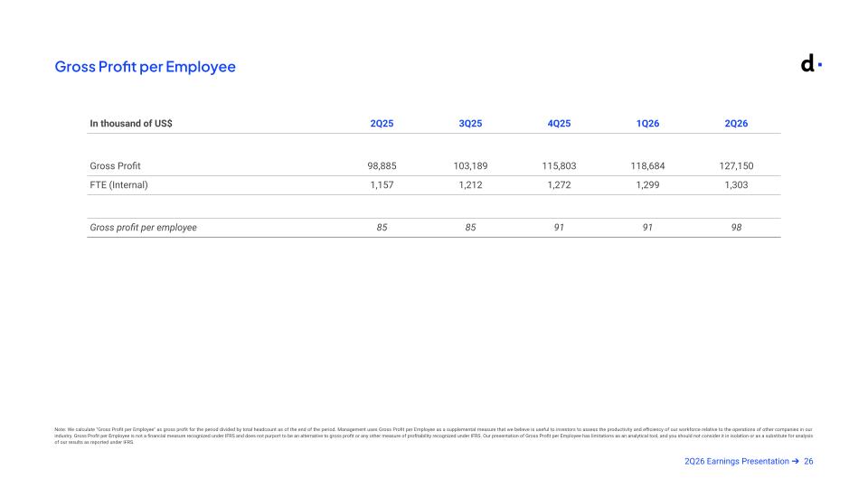
Task: Click FTE value 1,157
Action: [382, 184]
